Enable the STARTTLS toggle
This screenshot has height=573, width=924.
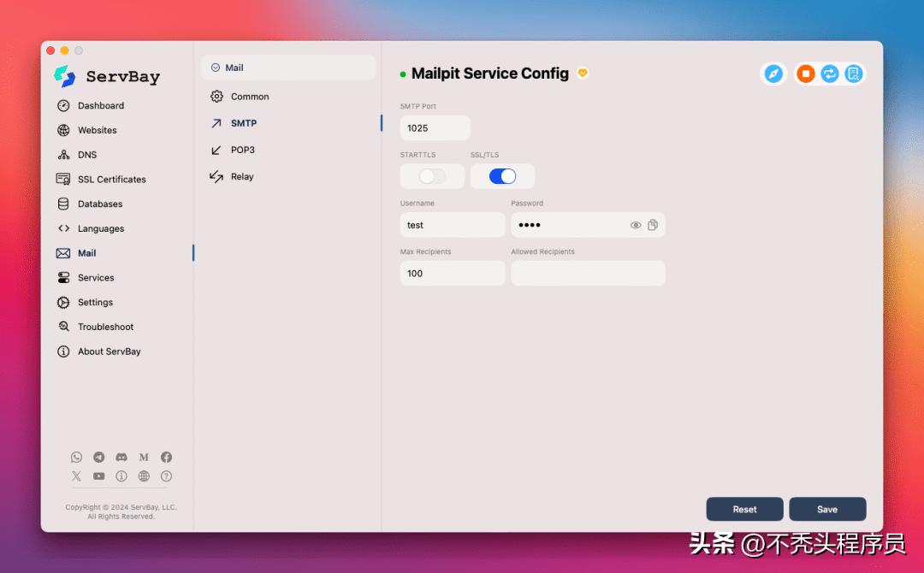tap(432, 176)
